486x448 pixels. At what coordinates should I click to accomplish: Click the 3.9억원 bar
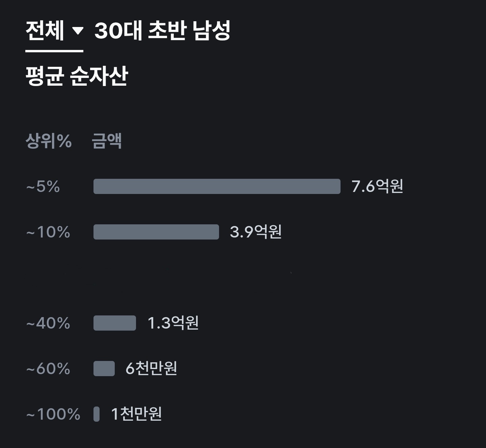coord(156,232)
